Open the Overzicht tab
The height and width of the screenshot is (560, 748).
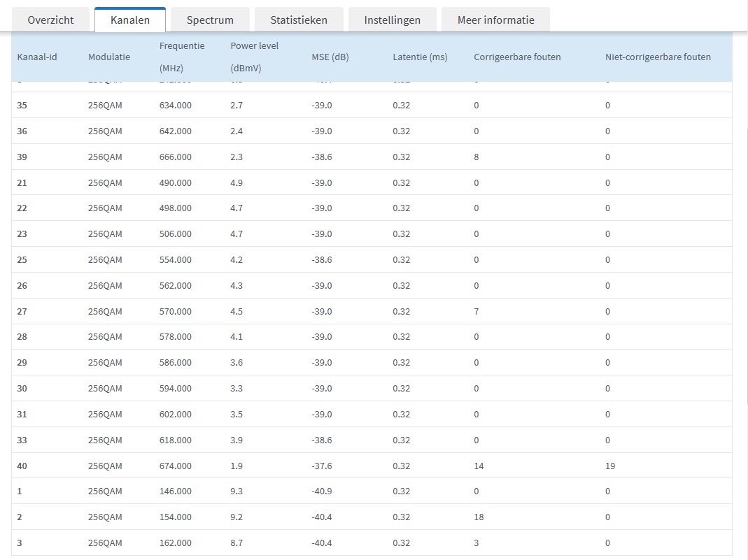(x=51, y=20)
